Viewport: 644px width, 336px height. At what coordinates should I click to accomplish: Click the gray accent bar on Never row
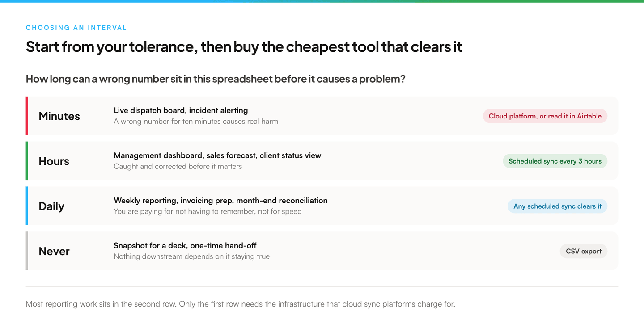(27, 251)
